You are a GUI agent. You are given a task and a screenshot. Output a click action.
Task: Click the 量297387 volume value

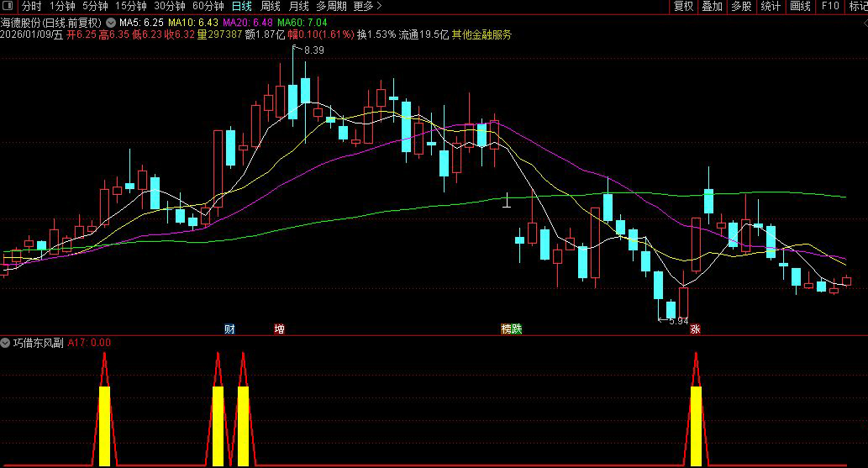coord(220,34)
